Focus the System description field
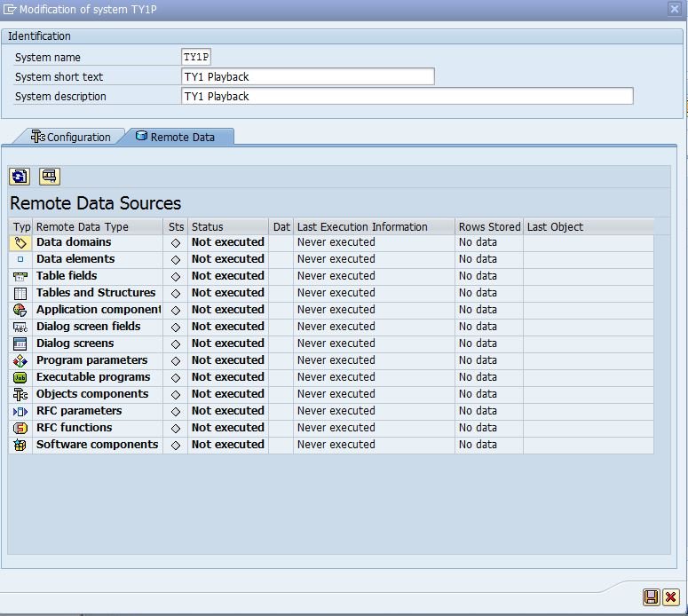Screen dimensions: 688x616 coord(407,96)
